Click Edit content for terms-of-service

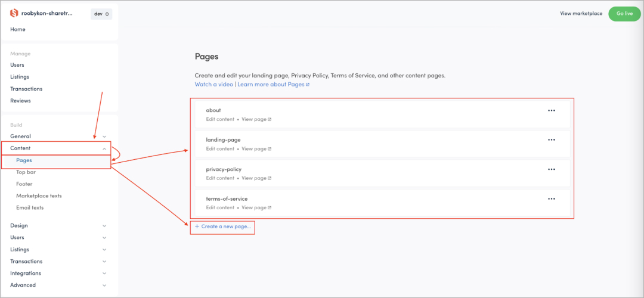pos(220,207)
